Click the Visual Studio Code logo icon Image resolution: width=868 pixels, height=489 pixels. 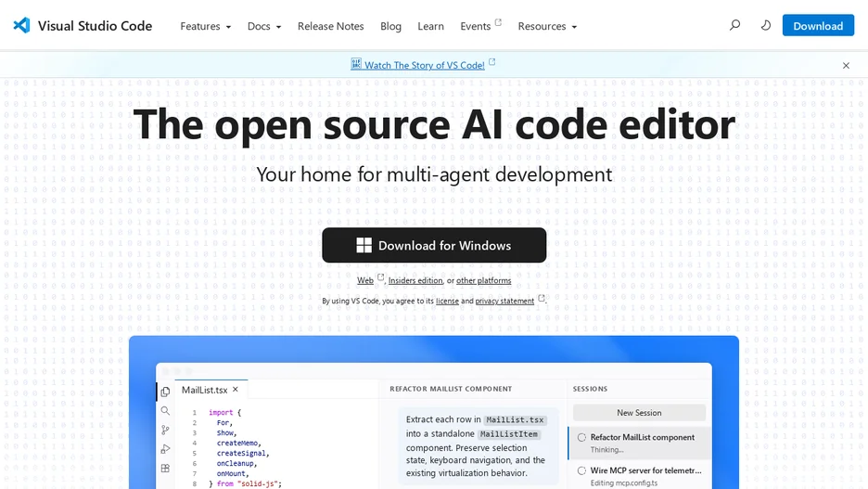21,25
